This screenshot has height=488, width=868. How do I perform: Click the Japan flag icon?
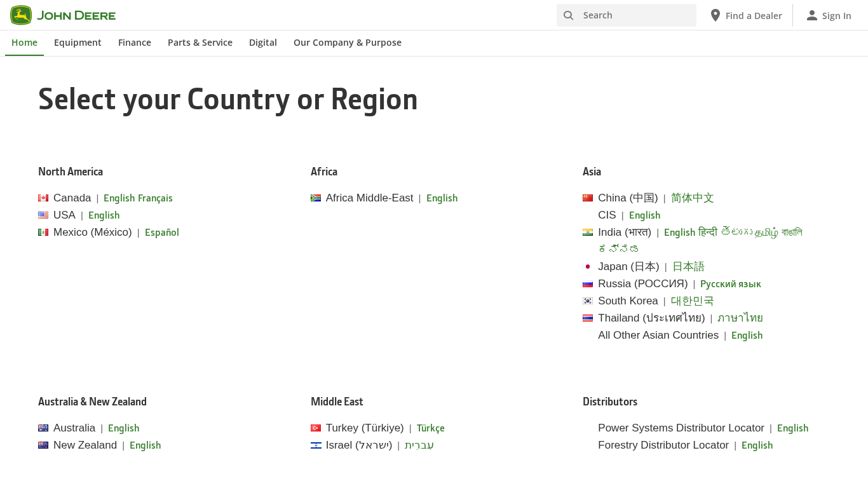point(588,267)
